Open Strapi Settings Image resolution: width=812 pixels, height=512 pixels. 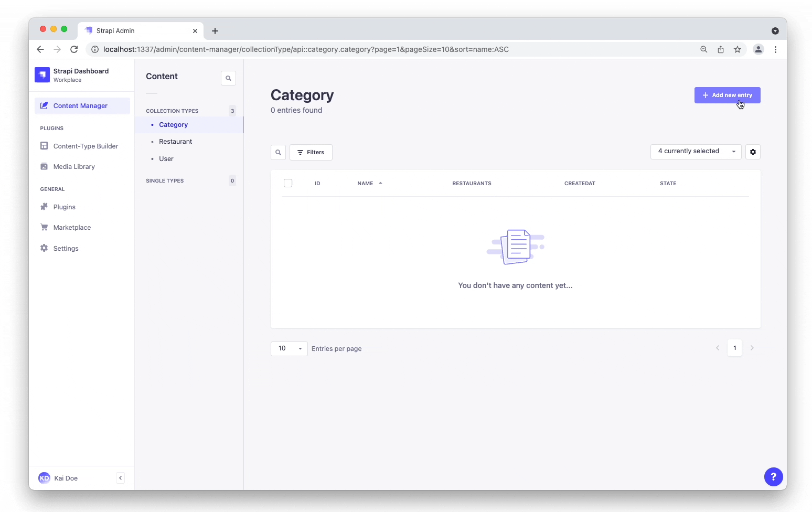point(66,248)
